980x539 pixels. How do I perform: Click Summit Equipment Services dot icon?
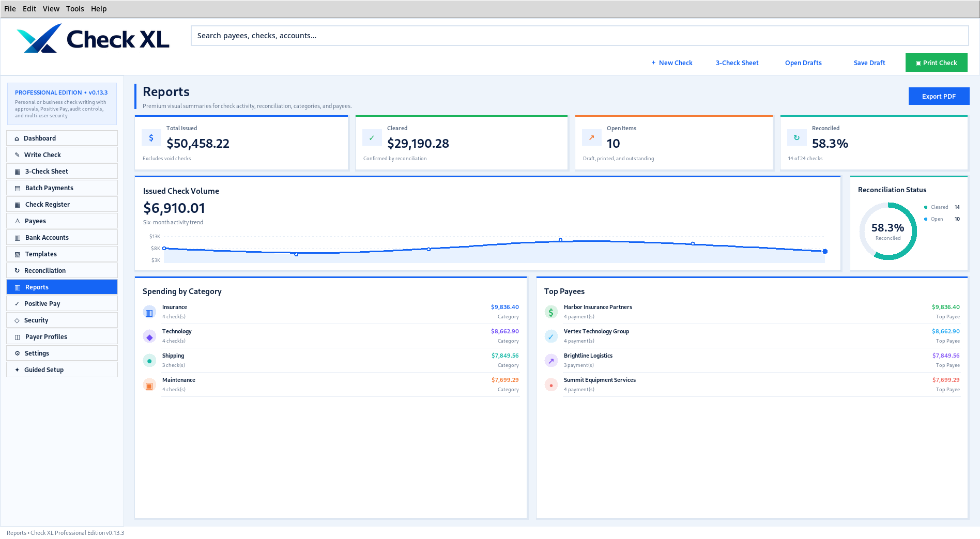[x=551, y=385]
